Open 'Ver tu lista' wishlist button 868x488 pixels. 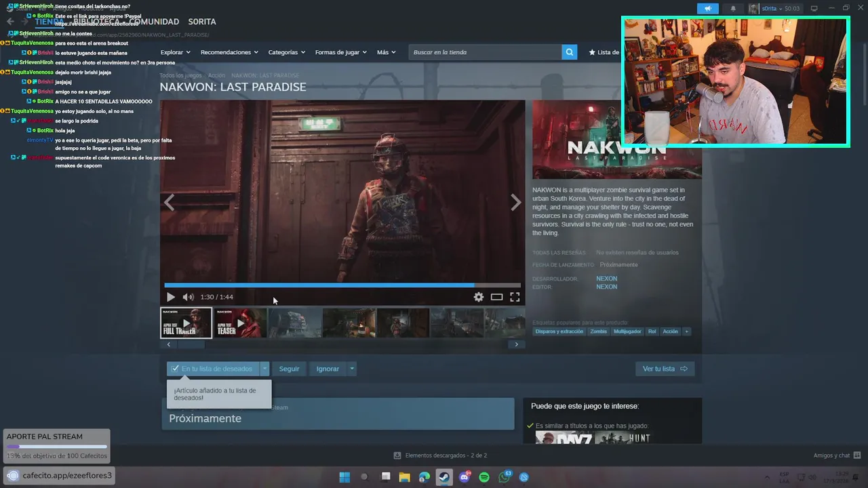click(665, 369)
